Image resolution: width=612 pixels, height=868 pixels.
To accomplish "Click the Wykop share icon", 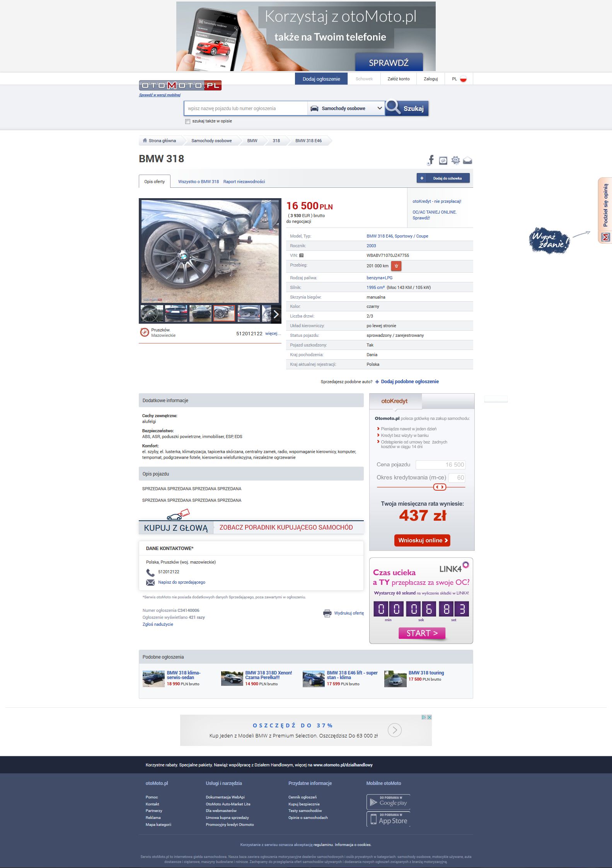I will click(x=443, y=160).
